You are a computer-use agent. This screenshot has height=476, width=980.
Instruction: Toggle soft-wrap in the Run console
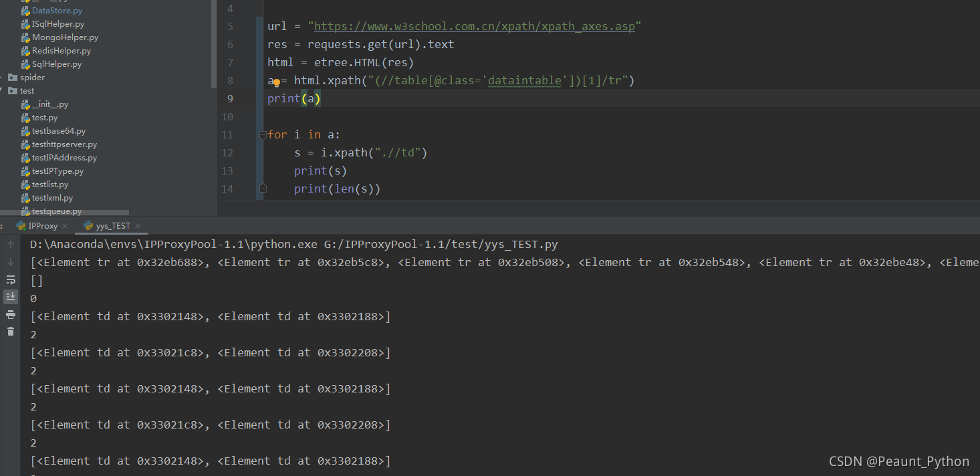point(11,280)
